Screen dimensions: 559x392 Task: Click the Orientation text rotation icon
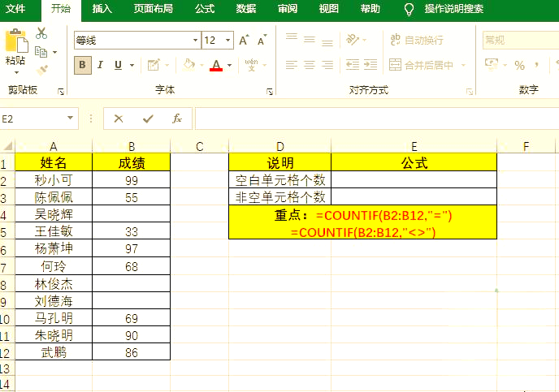click(x=353, y=40)
